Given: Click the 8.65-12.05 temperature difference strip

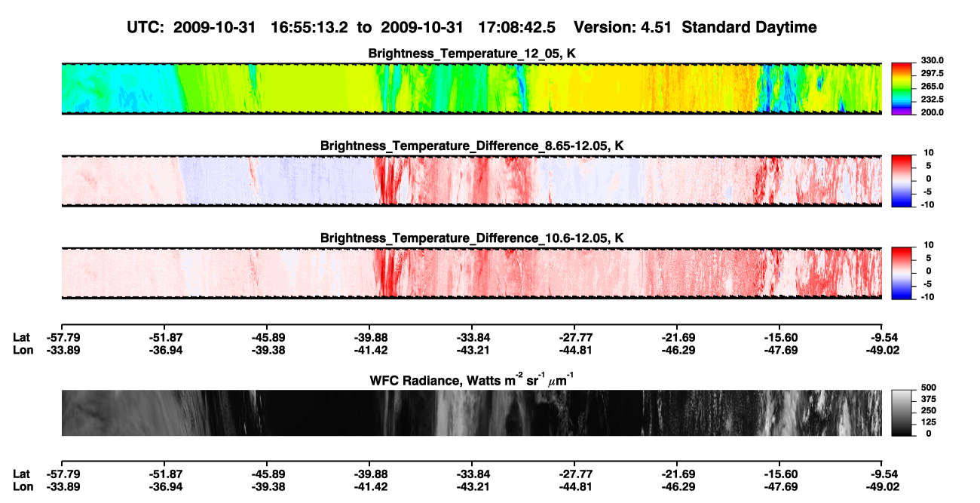Looking at the screenshot, I should [x=471, y=181].
